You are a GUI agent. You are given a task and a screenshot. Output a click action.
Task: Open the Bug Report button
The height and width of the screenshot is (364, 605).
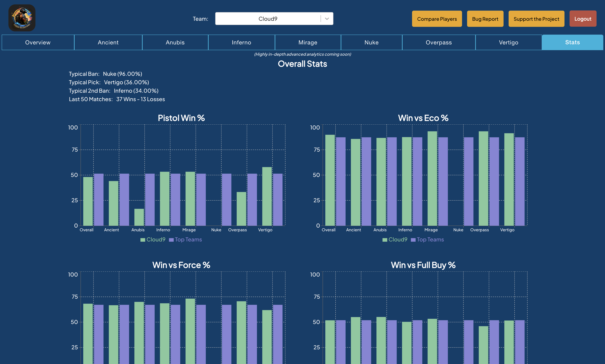click(x=485, y=19)
